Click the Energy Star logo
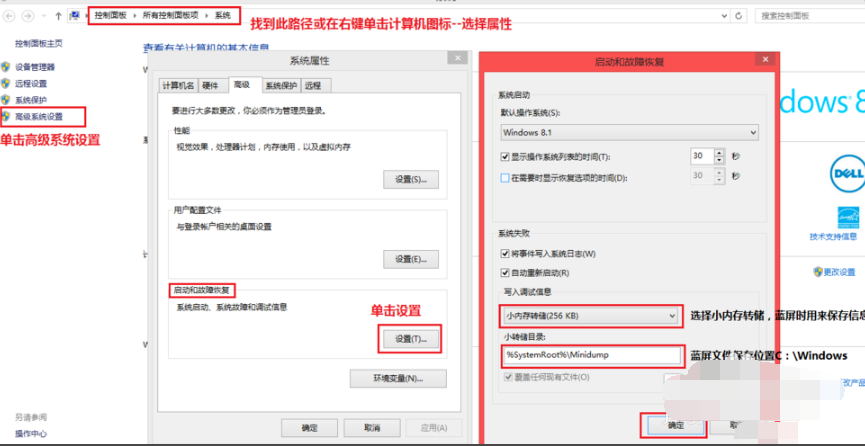Screen dimensions: 865x446 [x=848, y=217]
